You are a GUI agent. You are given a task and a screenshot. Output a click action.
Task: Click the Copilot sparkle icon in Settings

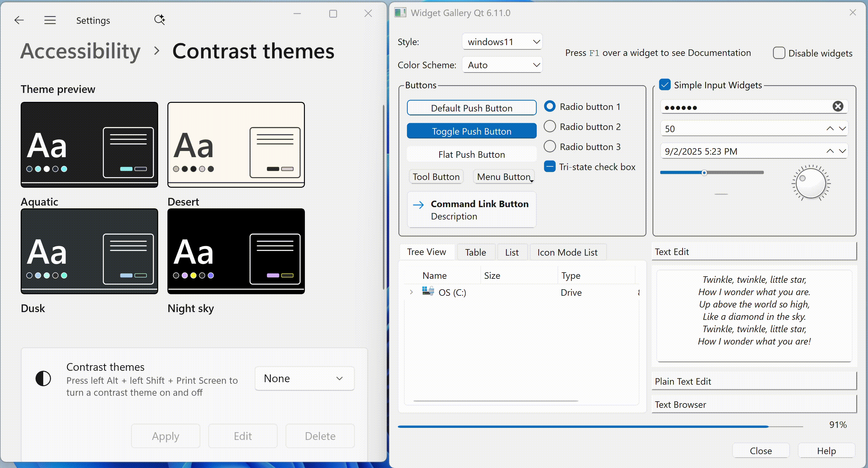coord(159,19)
